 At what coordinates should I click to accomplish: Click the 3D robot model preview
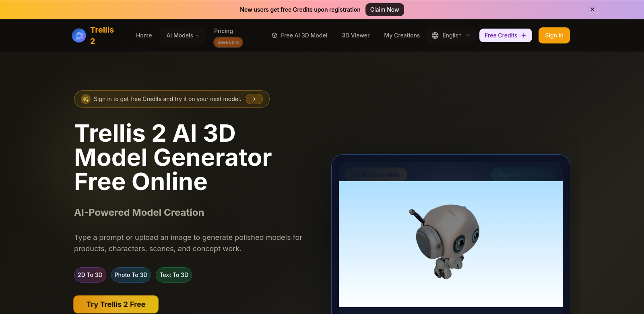tap(451, 244)
